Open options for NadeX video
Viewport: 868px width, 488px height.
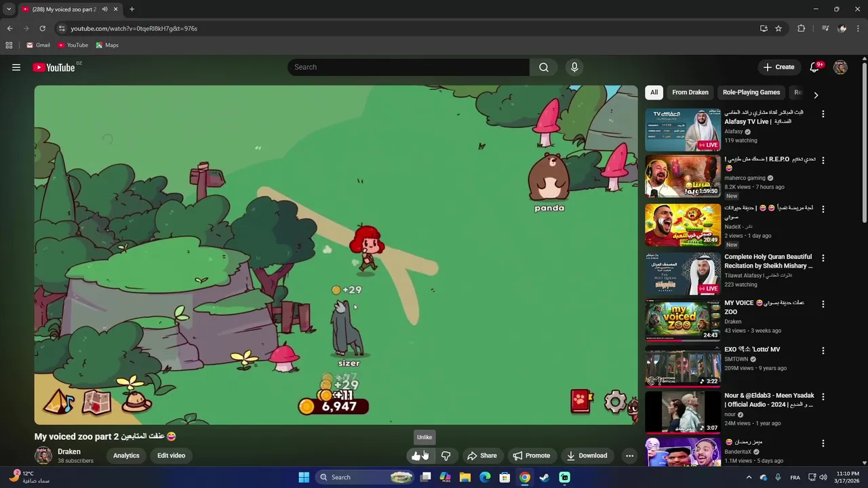[823, 209]
